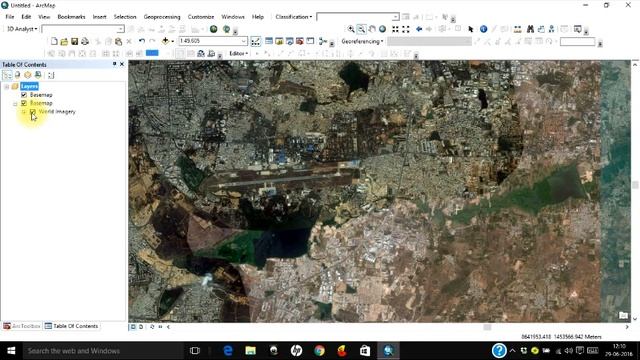640x360 pixels.
Task: Click Fixed Zoom In icon
Action: pos(395,29)
